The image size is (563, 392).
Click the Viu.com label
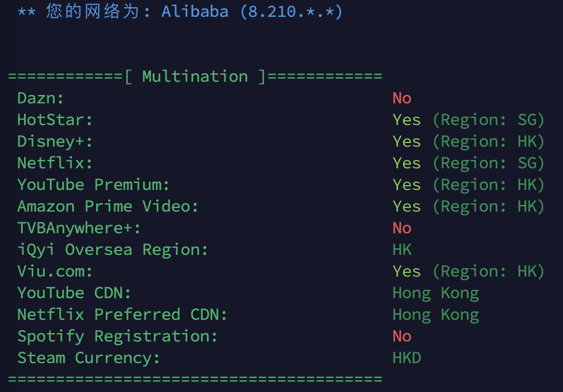(55, 271)
